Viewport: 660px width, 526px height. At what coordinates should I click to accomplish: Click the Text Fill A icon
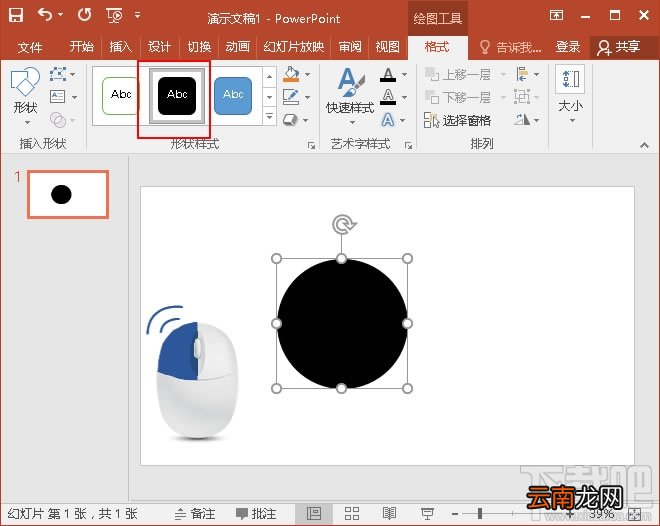pos(388,75)
